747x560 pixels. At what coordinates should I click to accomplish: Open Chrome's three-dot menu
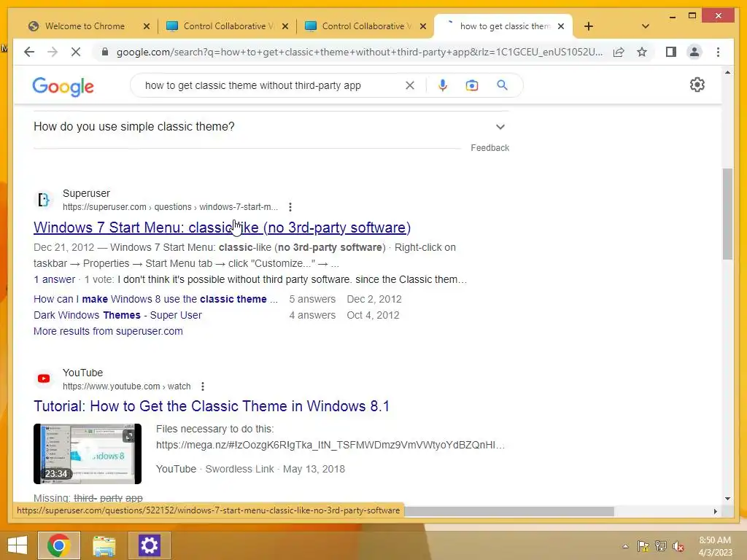[718, 52]
